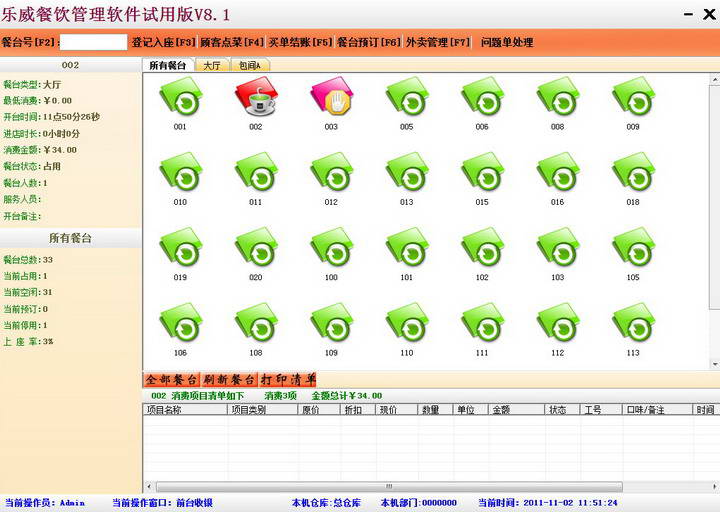Choose table 013 in the grid
The height and width of the screenshot is (512, 720).
tap(406, 175)
